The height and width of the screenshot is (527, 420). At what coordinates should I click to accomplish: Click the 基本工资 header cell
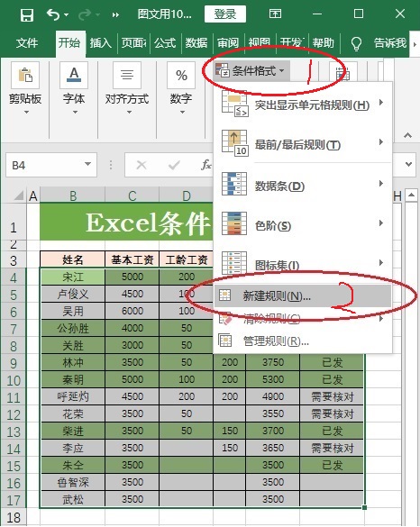point(132,259)
